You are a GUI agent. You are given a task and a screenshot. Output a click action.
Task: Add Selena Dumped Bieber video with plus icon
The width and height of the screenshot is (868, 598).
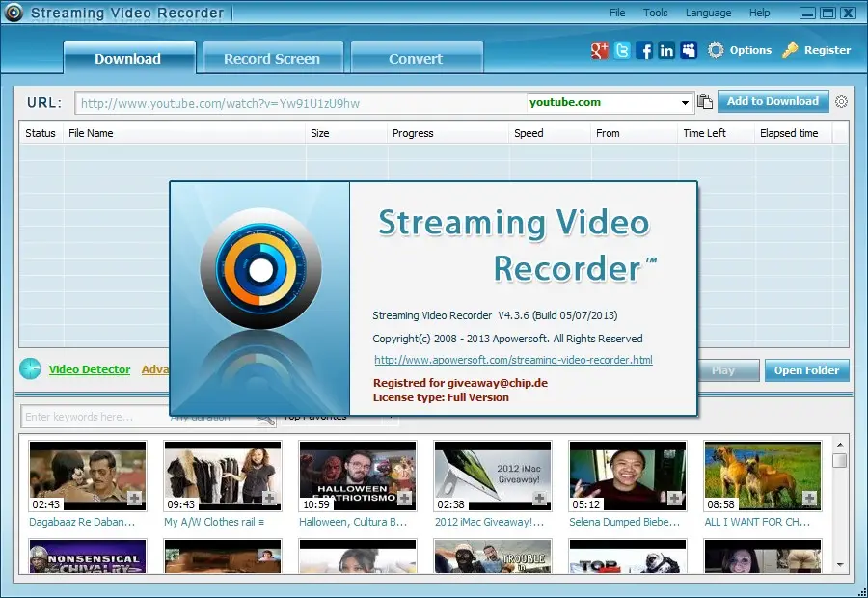675,498
